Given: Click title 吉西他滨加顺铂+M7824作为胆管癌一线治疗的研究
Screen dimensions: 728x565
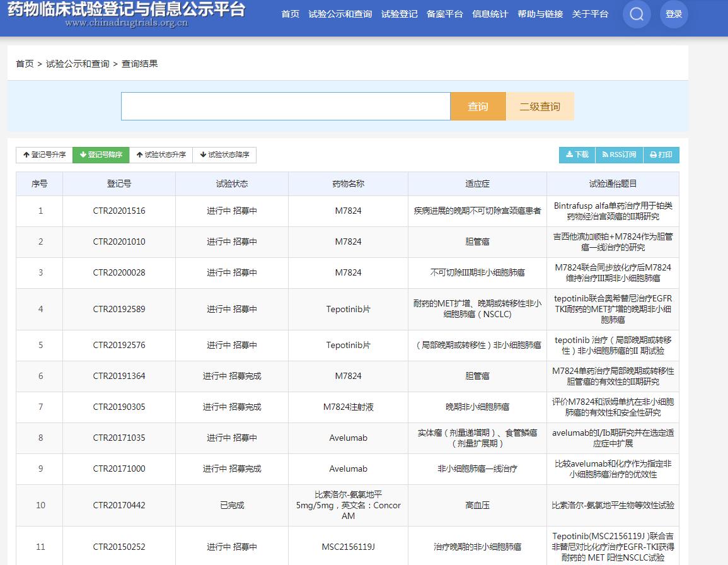Looking at the screenshot, I should pos(613,242).
